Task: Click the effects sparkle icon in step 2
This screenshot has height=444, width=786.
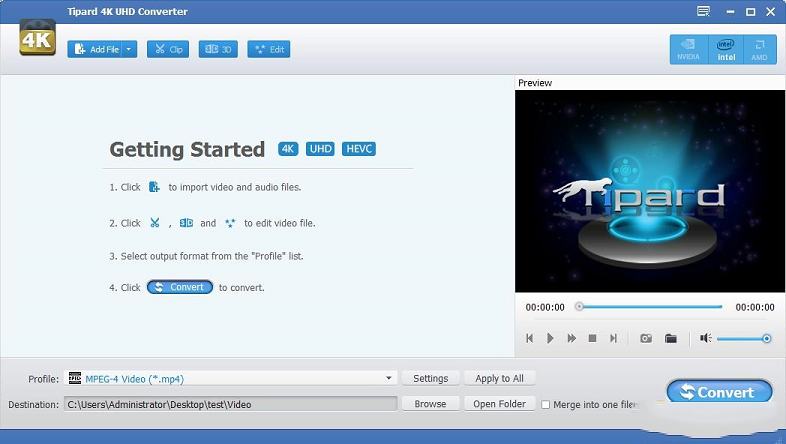Action: (x=230, y=223)
